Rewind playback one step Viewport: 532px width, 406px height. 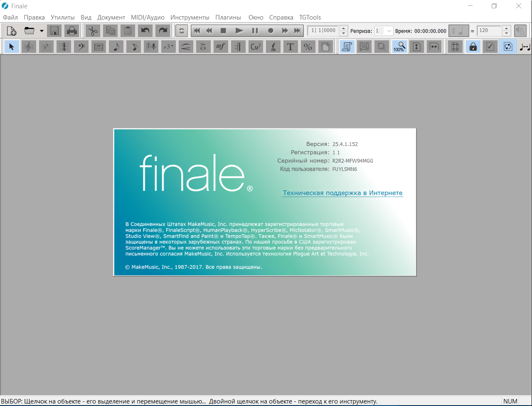(209, 30)
